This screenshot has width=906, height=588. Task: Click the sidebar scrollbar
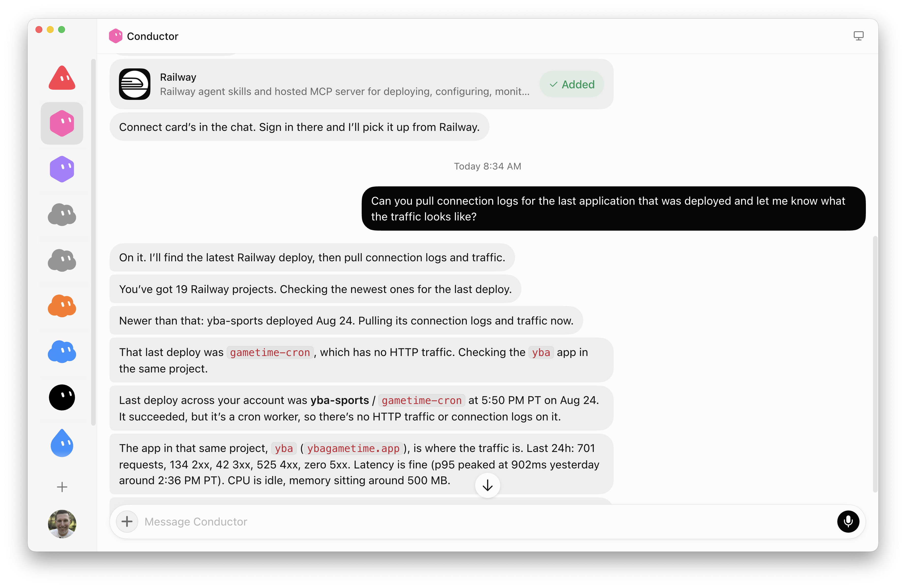(93, 242)
